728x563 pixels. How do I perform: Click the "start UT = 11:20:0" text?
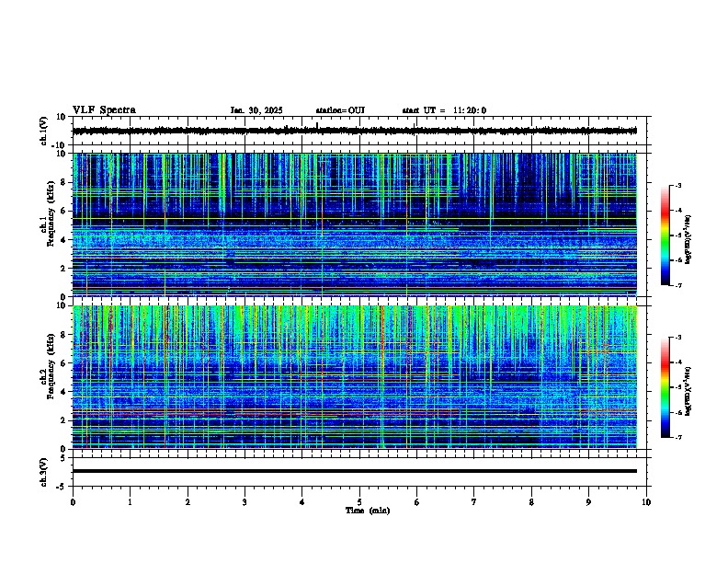[x=444, y=110]
